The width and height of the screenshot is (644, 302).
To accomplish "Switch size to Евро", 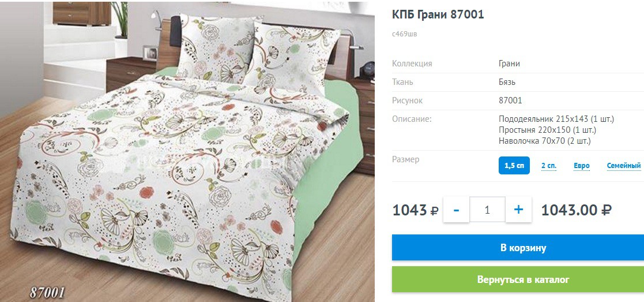I will (x=582, y=166).
